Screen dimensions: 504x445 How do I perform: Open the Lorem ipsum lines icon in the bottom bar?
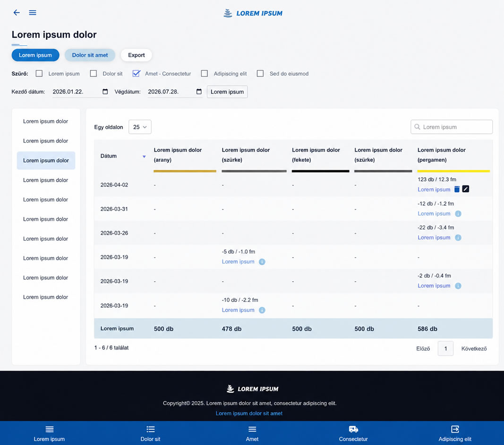(x=49, y=429)
